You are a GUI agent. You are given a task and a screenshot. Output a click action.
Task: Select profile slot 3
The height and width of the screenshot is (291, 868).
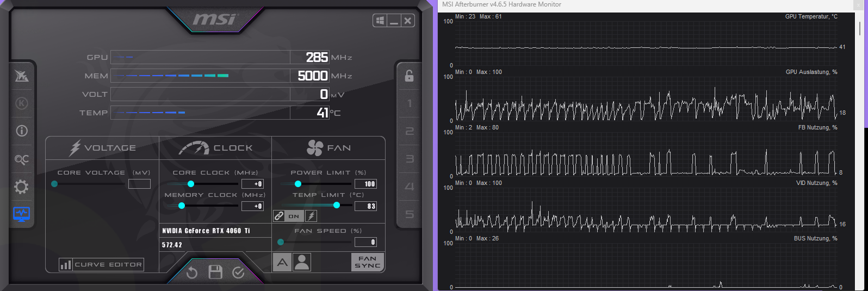click(x=410, y=159)
